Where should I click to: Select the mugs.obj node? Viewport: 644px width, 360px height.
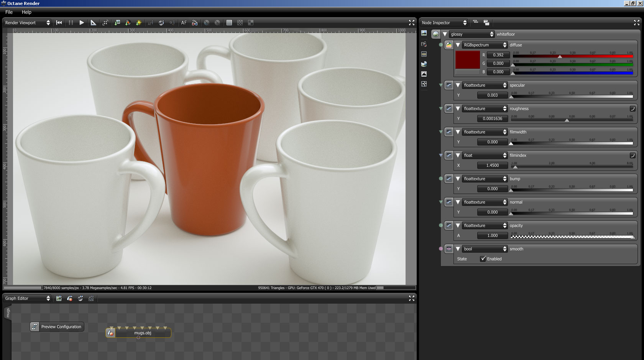point(142,333)
